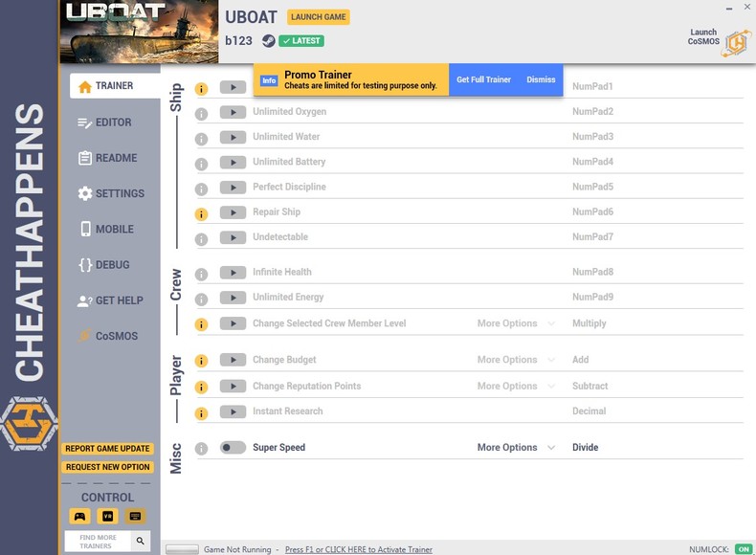Click the progress bar beside Game Not Running
This screenshot has width=756, height=555.
coord(182,549)
